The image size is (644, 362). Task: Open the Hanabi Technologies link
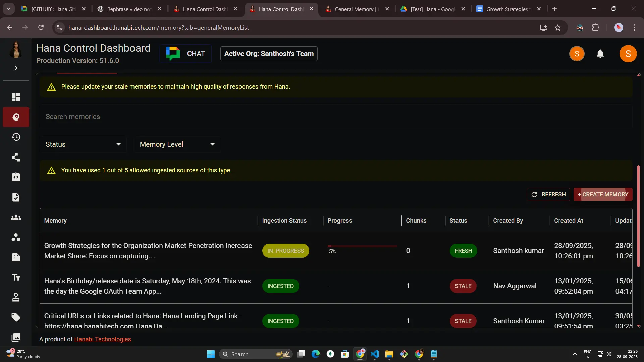pyautogui.click(x=102, y=339)
